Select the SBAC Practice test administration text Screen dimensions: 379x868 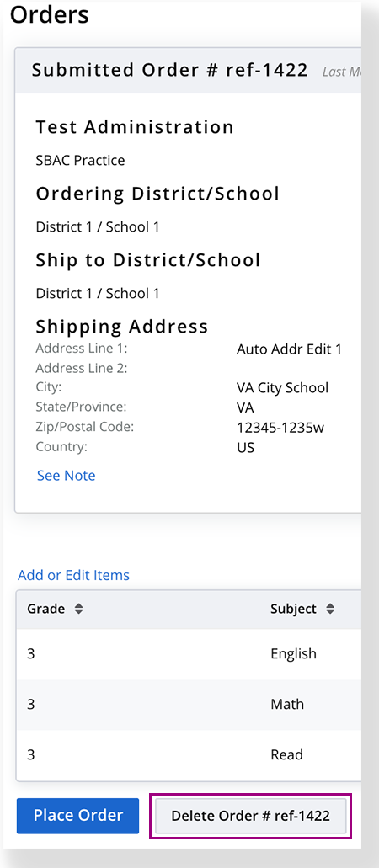pyautogui.click(x=80, y=161)
